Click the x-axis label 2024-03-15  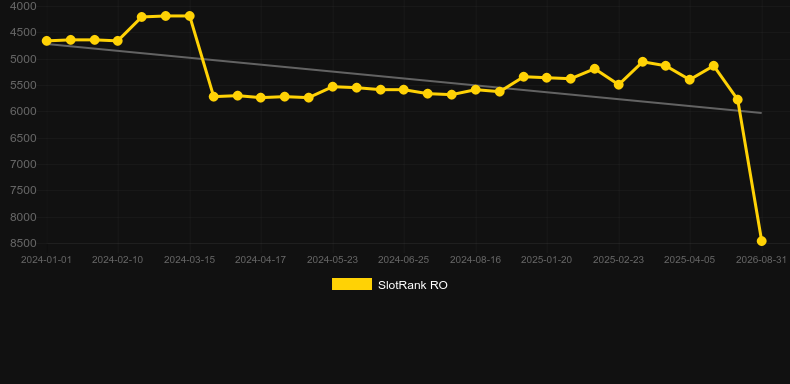189,260
